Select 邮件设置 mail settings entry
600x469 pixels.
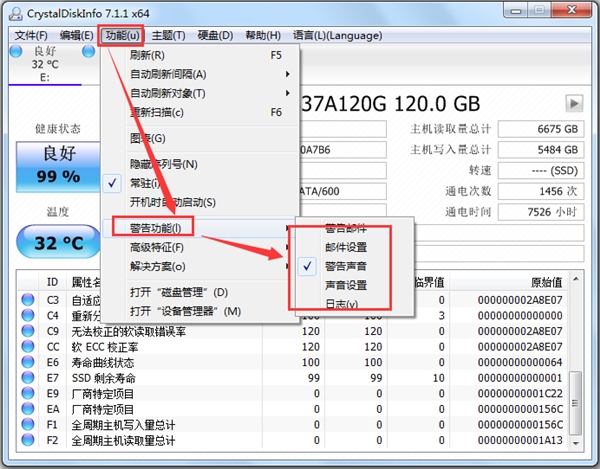354,247
